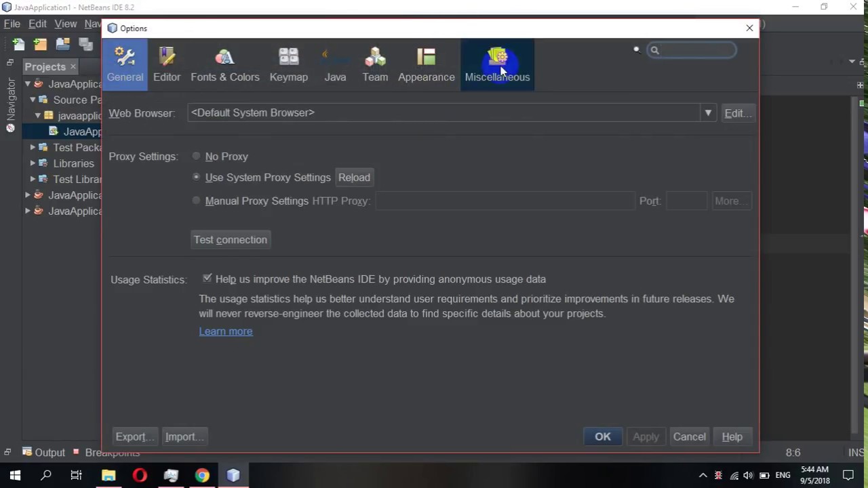
Task: Expand the Test Packages node
Action: [x=33, y=147]
